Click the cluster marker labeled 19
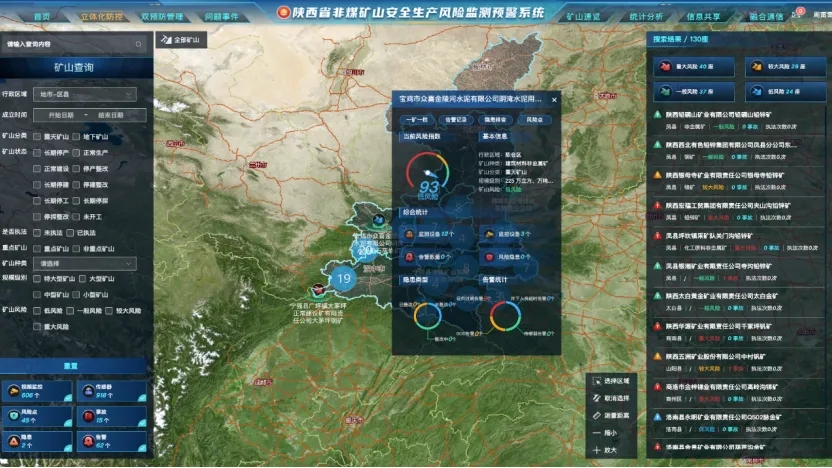This screenshot has width=832, height=468. click(x=344, y=279)
